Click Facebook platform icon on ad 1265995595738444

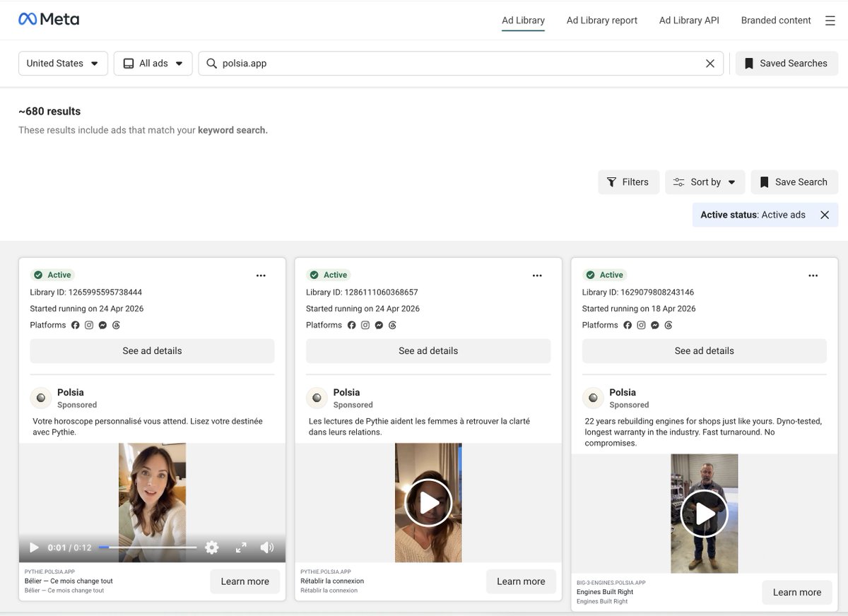pos(76,325)
